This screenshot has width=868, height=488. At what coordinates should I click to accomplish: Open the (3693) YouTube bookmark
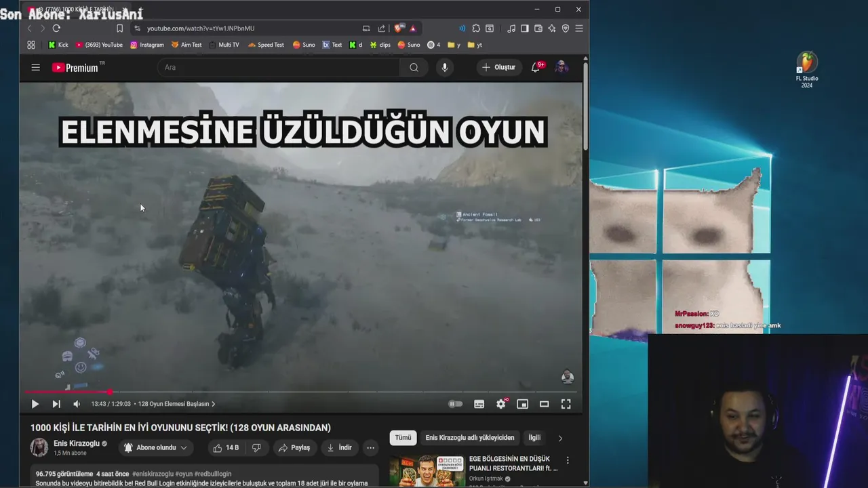pos(99,45)
